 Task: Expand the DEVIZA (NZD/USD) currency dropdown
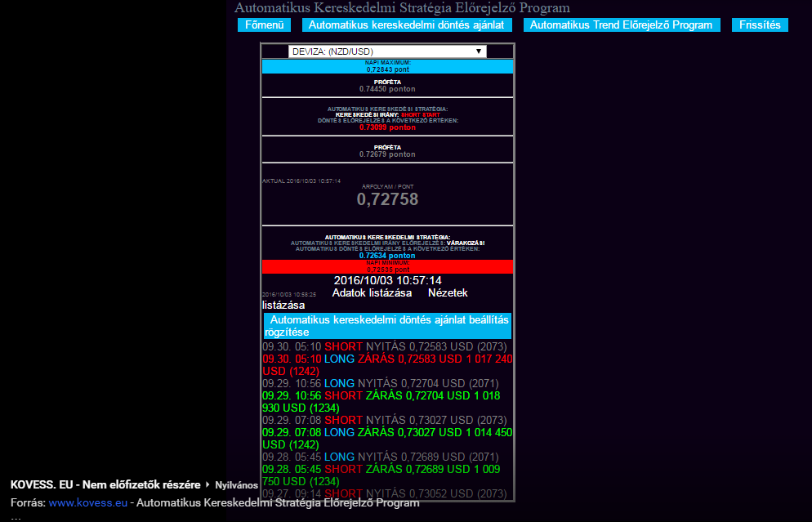coord(386,51)
